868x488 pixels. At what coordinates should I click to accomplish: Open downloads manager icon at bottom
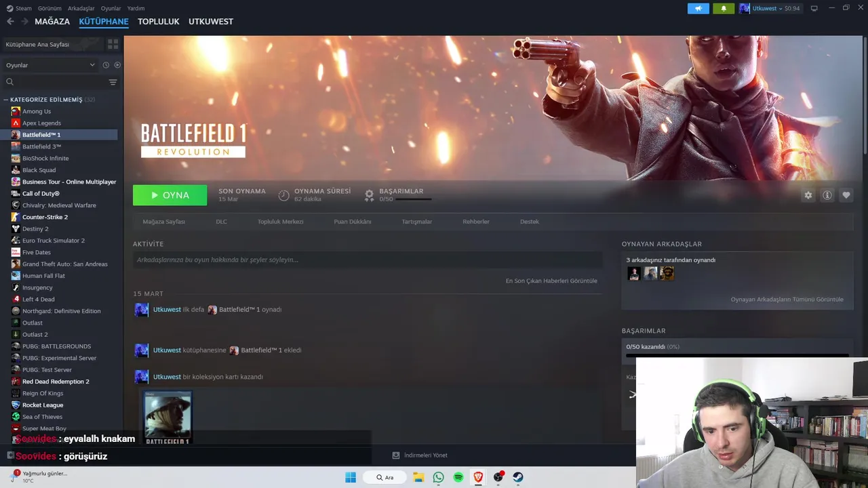(x=396, y=455)
